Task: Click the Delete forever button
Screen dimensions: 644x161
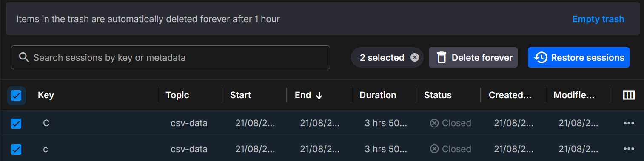Action: coord(473,57)
